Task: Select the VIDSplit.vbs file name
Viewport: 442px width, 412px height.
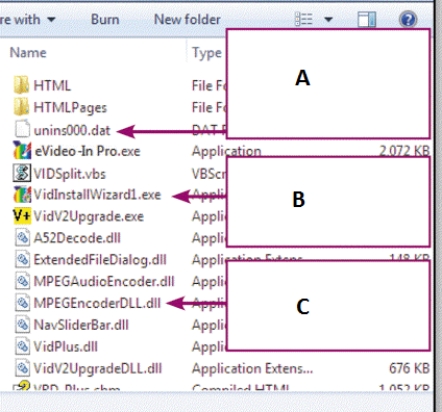Action: coord(70,174)
